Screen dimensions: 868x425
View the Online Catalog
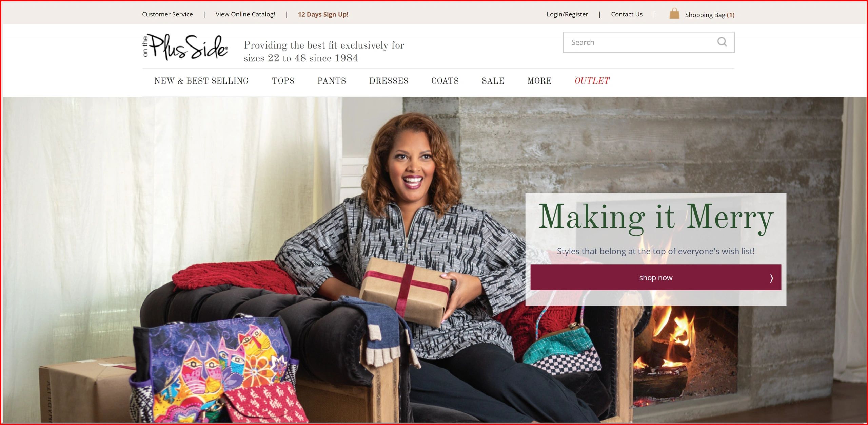(x=245, y=14)
